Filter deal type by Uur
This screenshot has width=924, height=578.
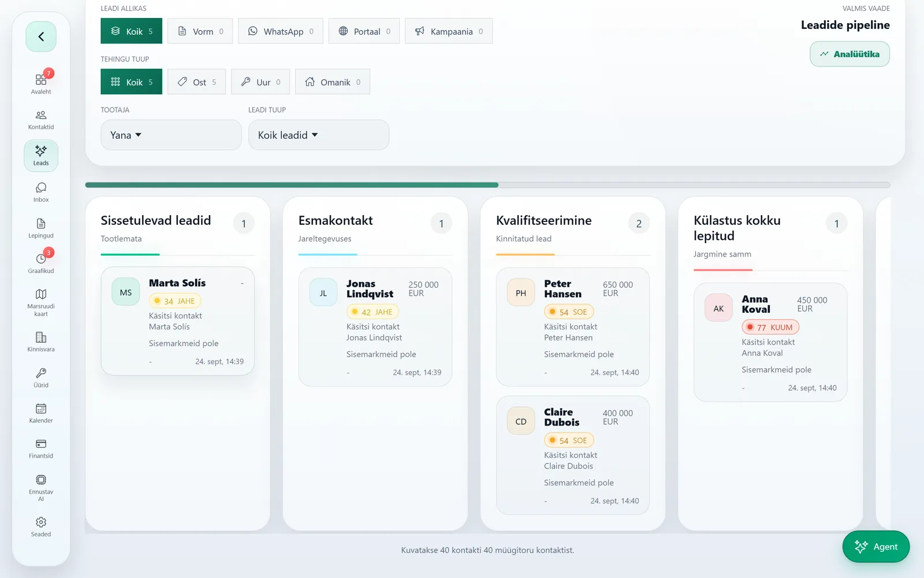tap(260, 82)
